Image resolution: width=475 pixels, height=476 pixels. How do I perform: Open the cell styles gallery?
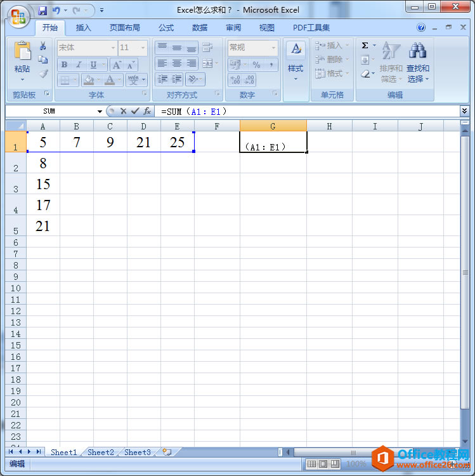(x=296, y=62)
